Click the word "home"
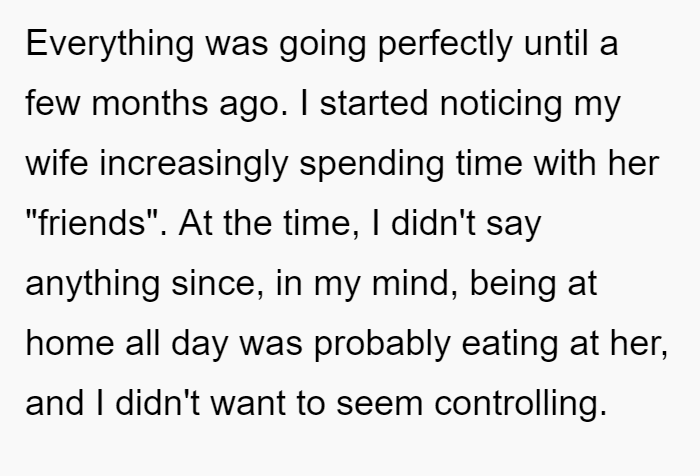Viewport: 700px width, 476px height. tap(70, 343)
